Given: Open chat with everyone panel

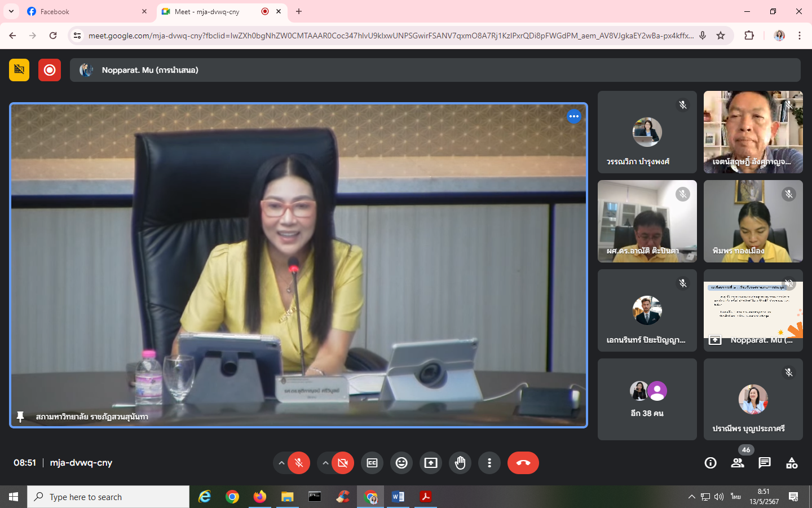Looking at the screenshot, I should point(765,463).
